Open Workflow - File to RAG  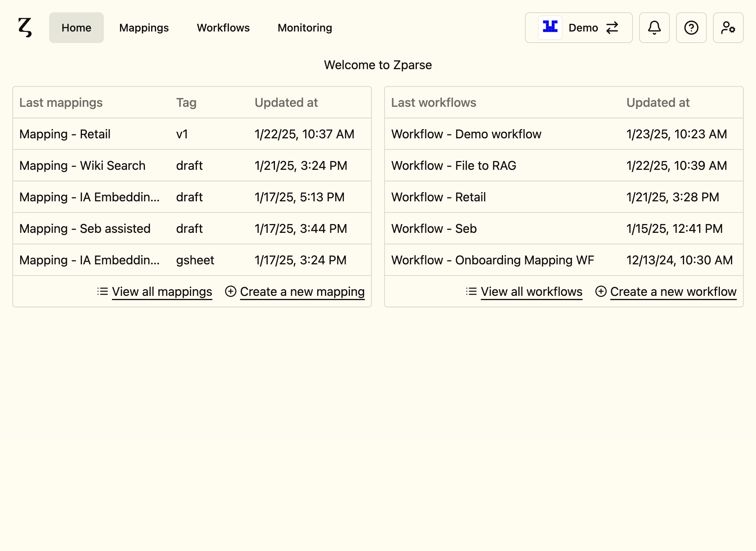(x=564, y=166)
